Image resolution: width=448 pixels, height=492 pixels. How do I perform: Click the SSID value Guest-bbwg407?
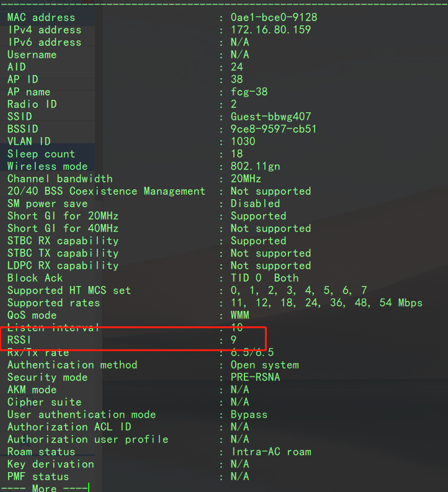[271, 117]
